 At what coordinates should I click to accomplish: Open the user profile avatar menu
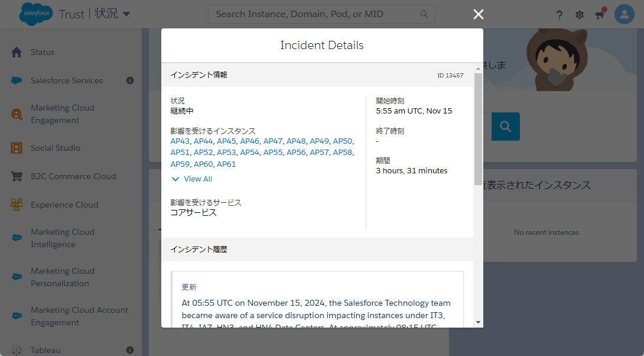(x=624, y=14)
